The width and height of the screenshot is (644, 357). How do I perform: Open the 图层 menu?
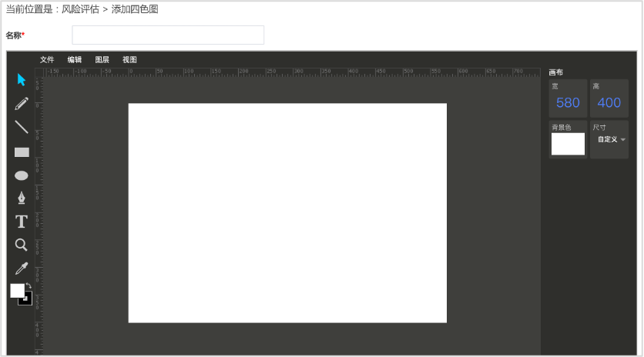tap(102, 59)
